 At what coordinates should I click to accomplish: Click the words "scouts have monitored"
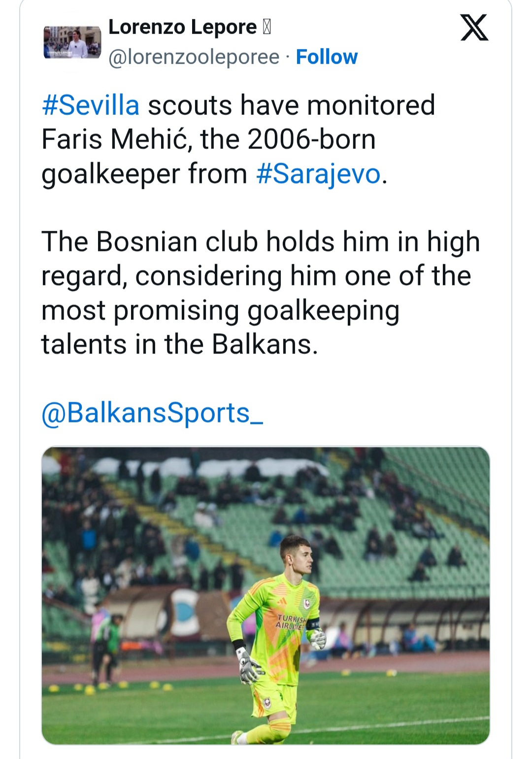tap(292, 105)
